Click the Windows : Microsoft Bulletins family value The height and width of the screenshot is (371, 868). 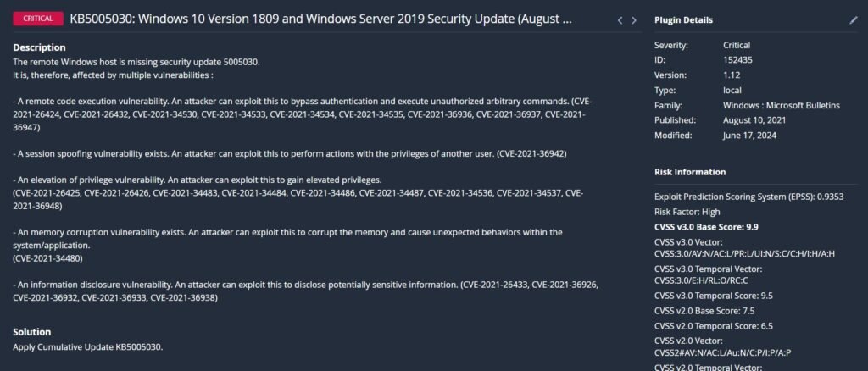(781, 105)
